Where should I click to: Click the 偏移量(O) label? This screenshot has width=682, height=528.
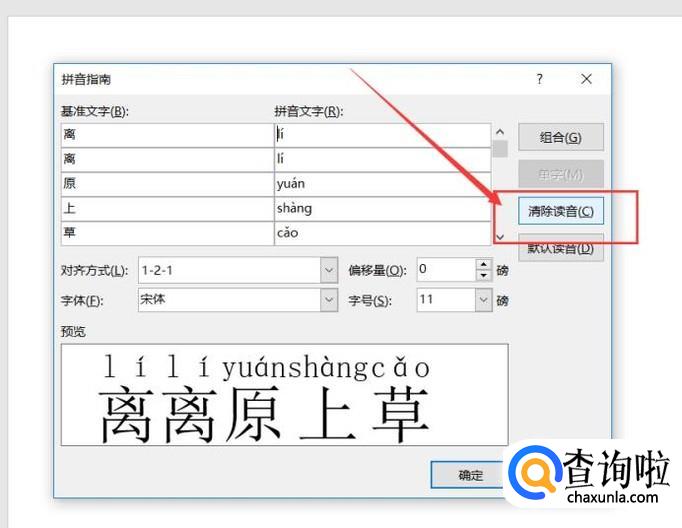coord(378,271)
